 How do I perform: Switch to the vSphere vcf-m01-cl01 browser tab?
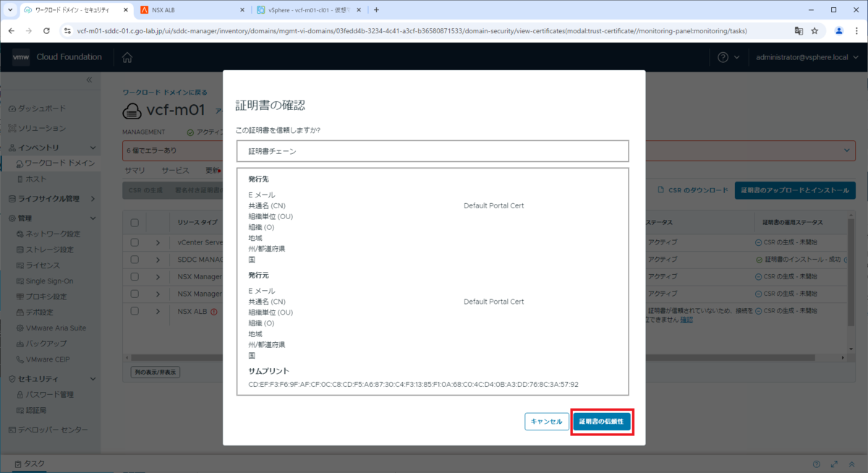point(309,10)
